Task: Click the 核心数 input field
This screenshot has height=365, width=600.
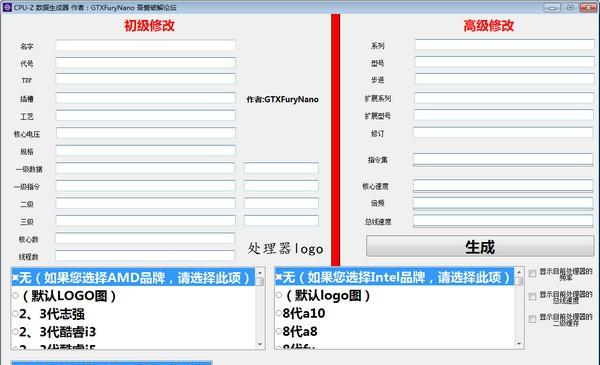Action: tap(145, 238)
